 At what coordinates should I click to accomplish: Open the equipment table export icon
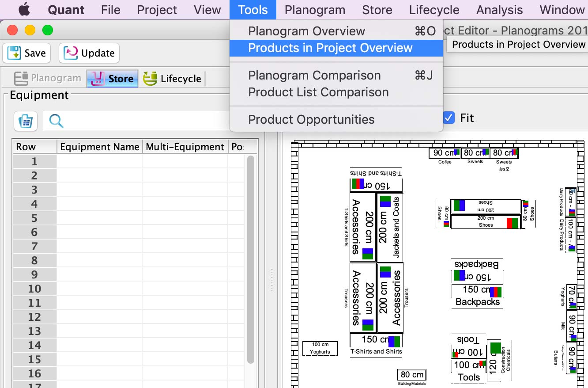tap(26, 121)
